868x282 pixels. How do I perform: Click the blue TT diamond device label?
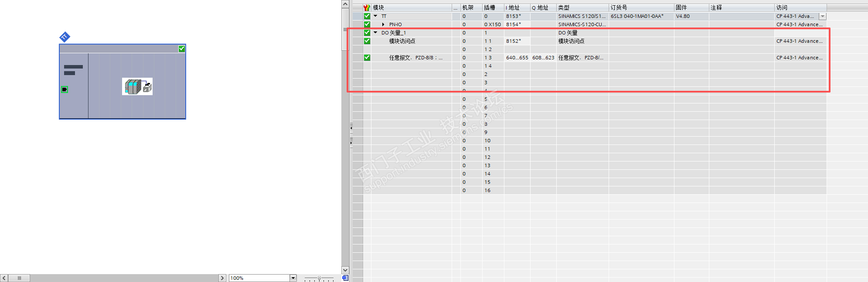coord(65,37)
